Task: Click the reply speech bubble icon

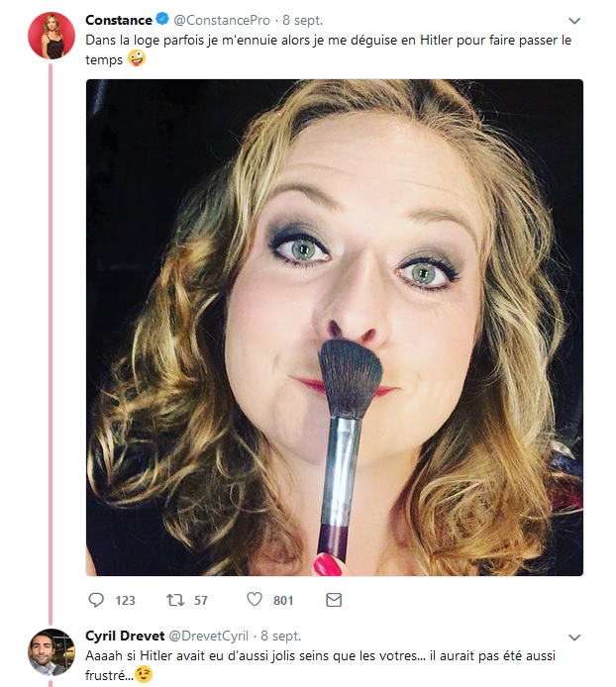Action: pyautogui.click(x=96, y=600)
